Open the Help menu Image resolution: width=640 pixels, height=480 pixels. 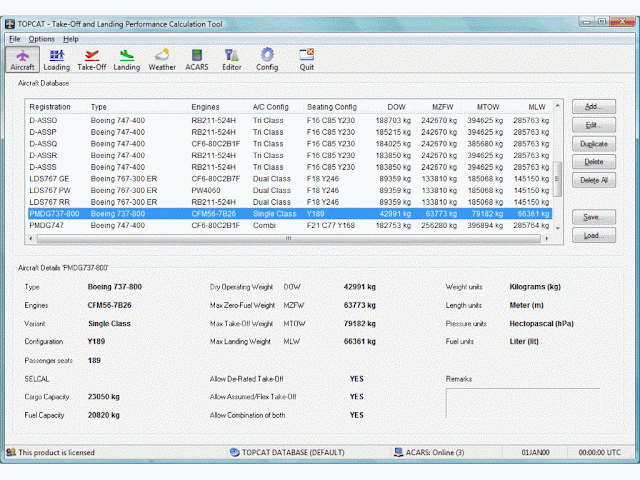click(71, 39)
